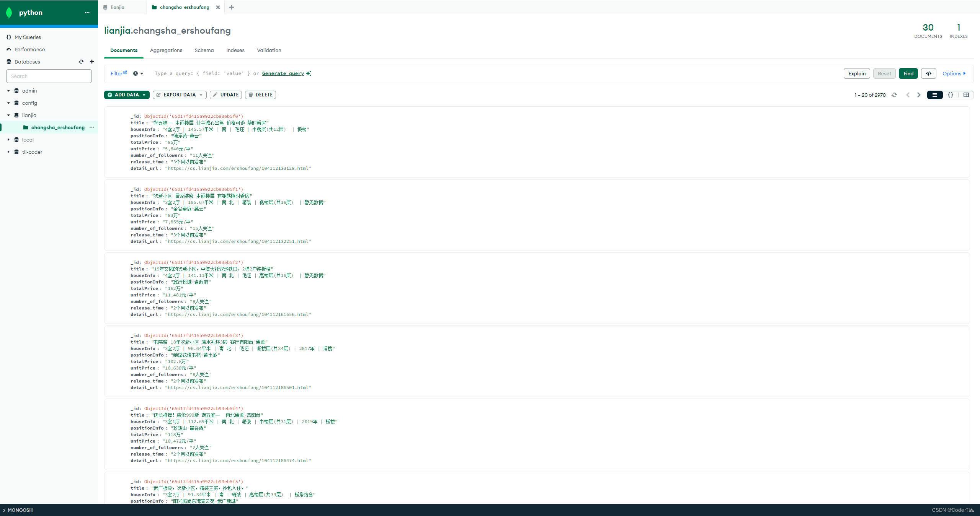Image resolution: width=980 pixels, height=516 pixels.
Task: Go to next page of documents
Action: click(x=919, y=95)
